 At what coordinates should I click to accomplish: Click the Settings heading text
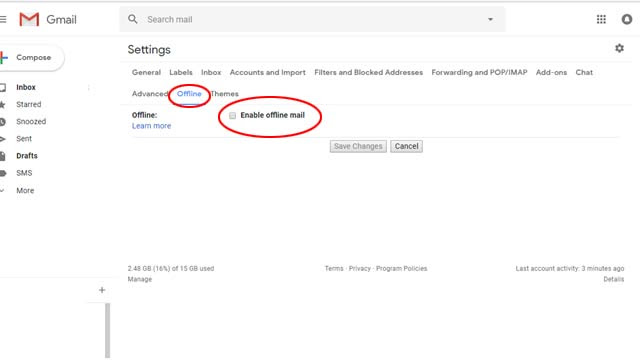click(x=149, y=50)
